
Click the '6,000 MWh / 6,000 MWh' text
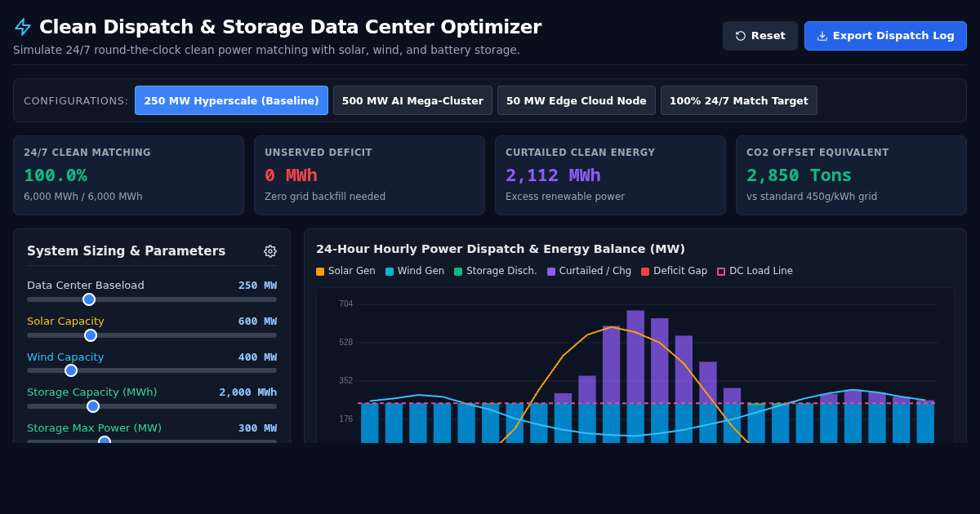click(x=82, y=197)
